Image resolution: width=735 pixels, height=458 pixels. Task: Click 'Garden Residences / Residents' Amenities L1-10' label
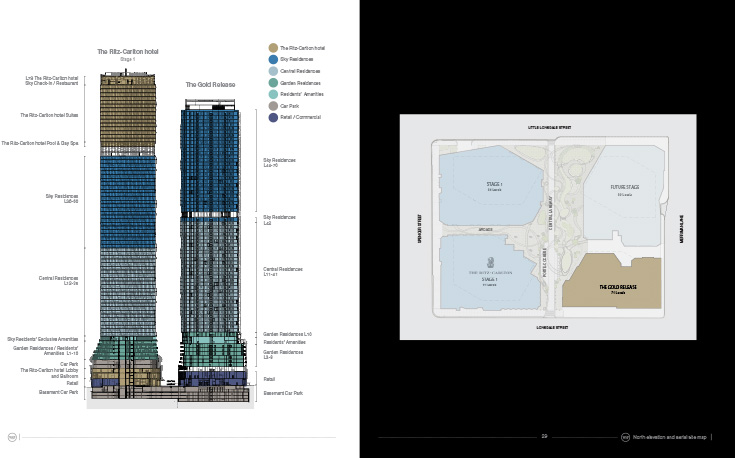click(45, 351)
